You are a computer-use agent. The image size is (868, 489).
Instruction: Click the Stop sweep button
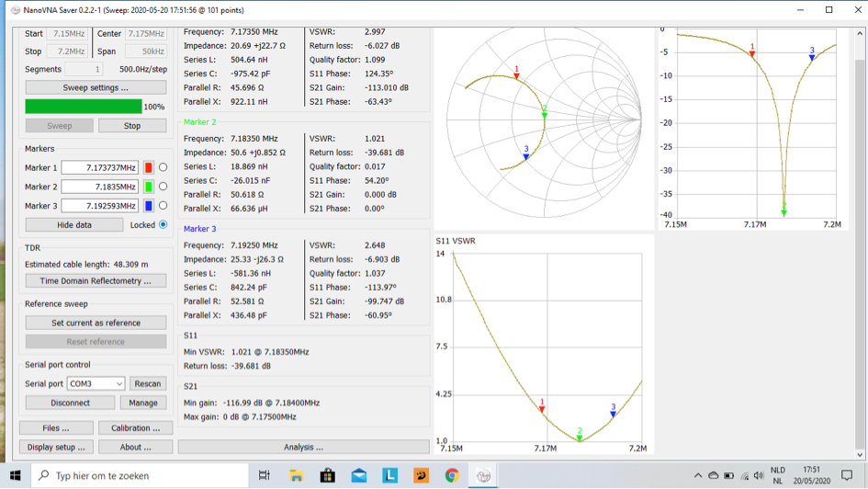point(132,126)
